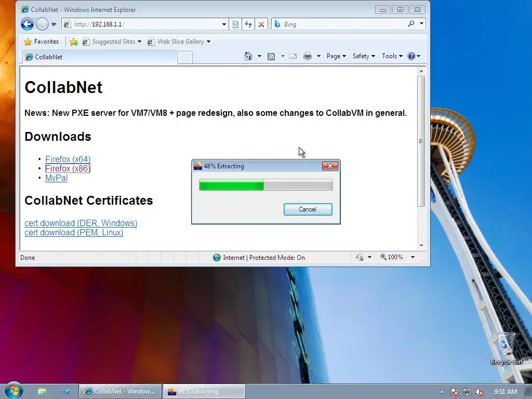
Task: Click the privacy report status bar icon
Action: point(360,258)
